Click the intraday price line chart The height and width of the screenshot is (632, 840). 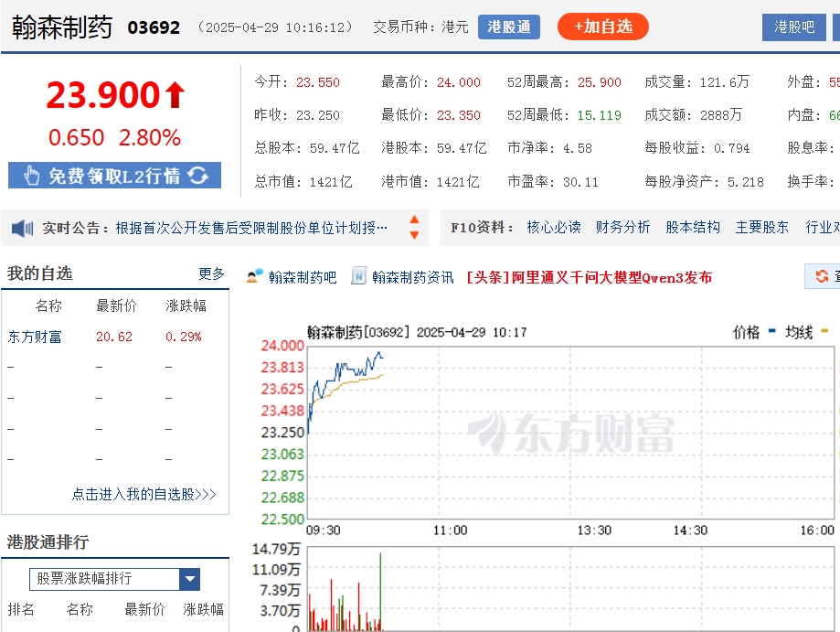[x=570, y=433]
